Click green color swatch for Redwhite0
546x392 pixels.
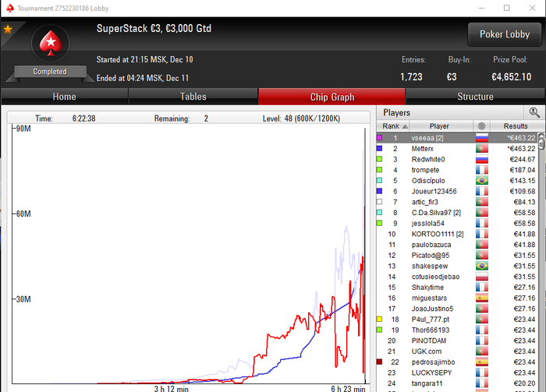click(380, 159)
